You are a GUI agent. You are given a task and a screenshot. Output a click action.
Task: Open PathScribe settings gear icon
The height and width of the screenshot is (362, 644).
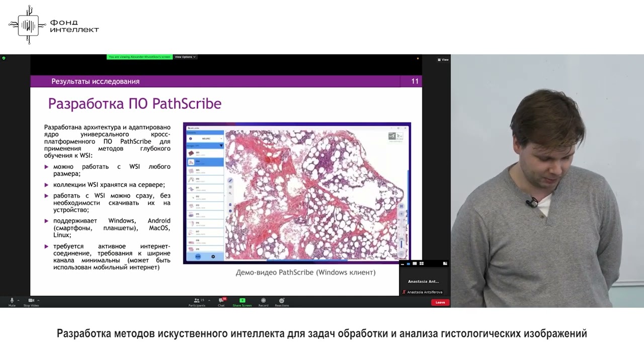tap(213, 256)
